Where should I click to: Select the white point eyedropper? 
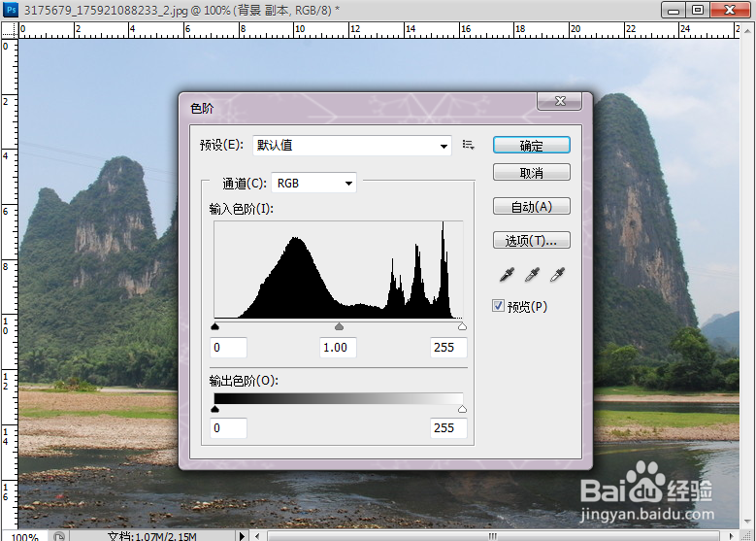pyautogui.click(x=557, y=275)
